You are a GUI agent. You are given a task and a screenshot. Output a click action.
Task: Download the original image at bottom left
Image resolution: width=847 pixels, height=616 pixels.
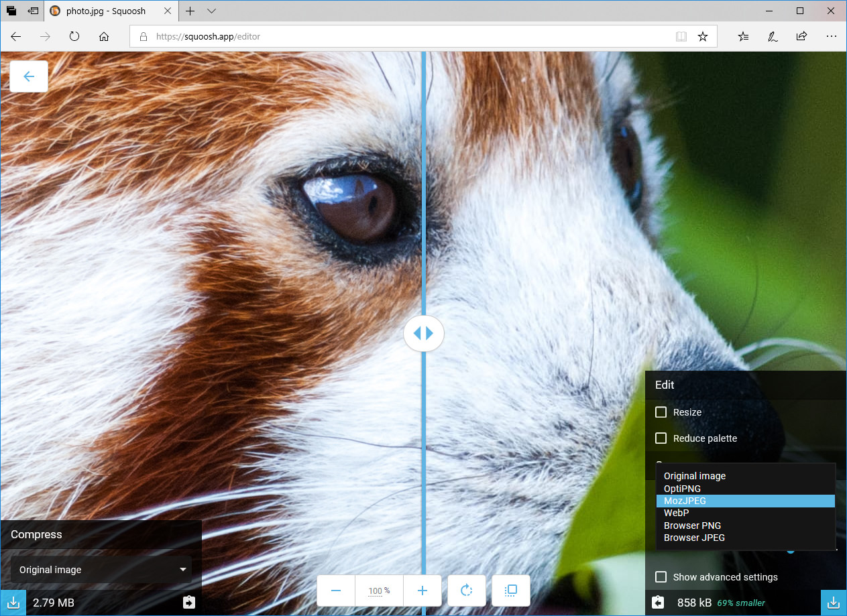point(13,603)
